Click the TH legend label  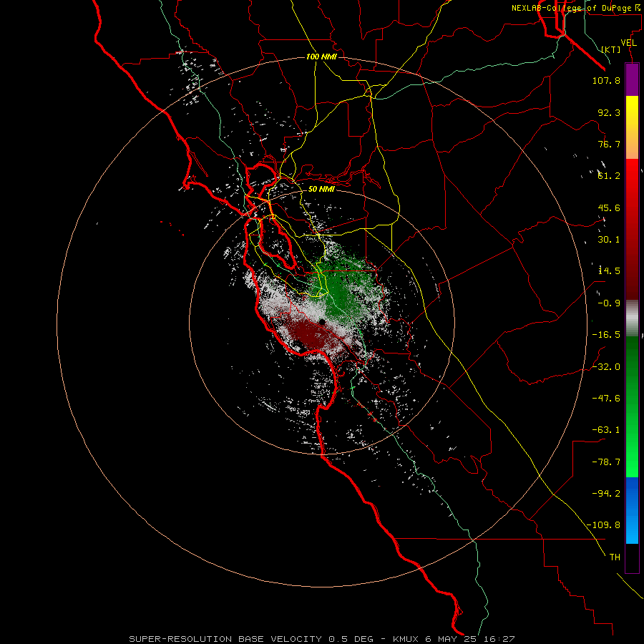point(615,557)
